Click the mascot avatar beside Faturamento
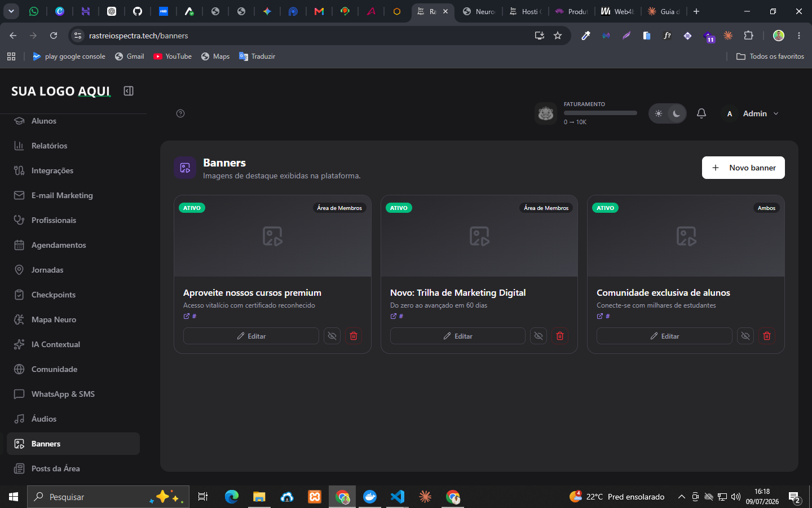This screenshot has height=508, width=812. [x=546, y=113]
